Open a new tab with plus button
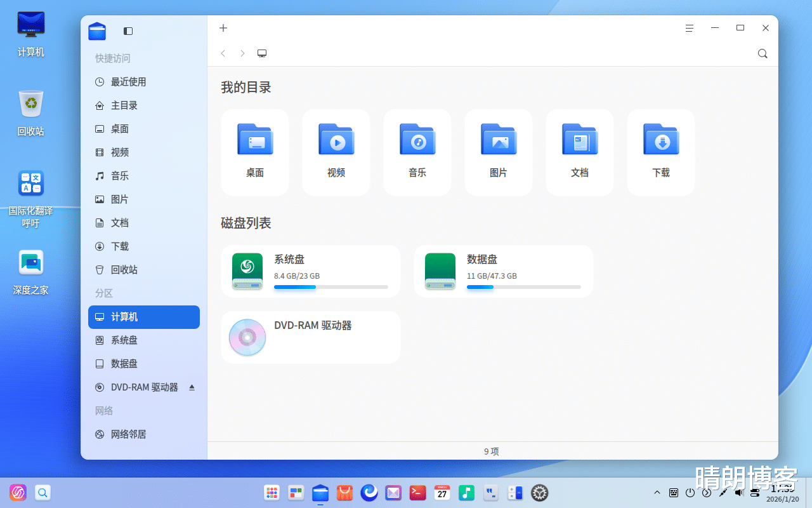This screenshot has height=508, width=812. 223,28
